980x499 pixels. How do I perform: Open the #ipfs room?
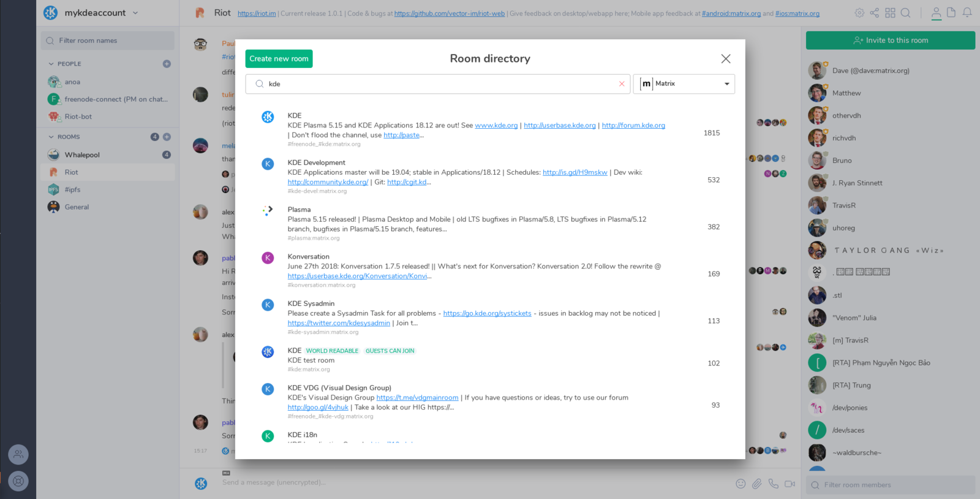tap(73, 190)
